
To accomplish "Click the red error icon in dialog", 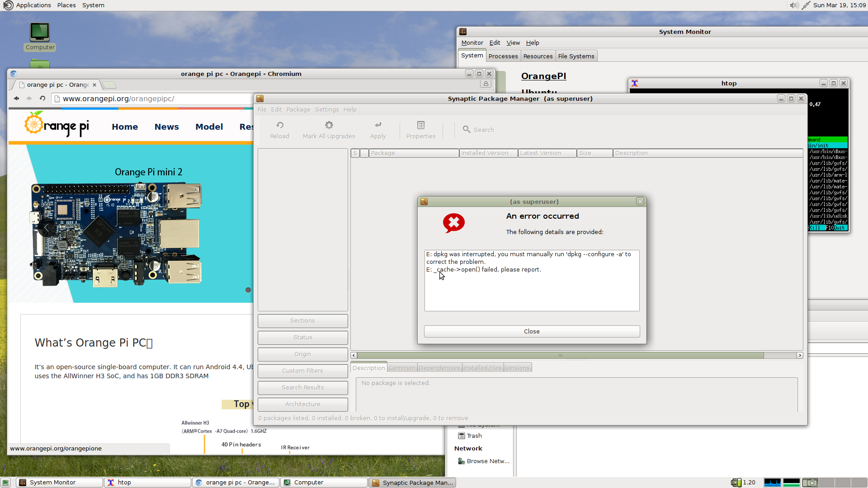I will coord(453,223).
